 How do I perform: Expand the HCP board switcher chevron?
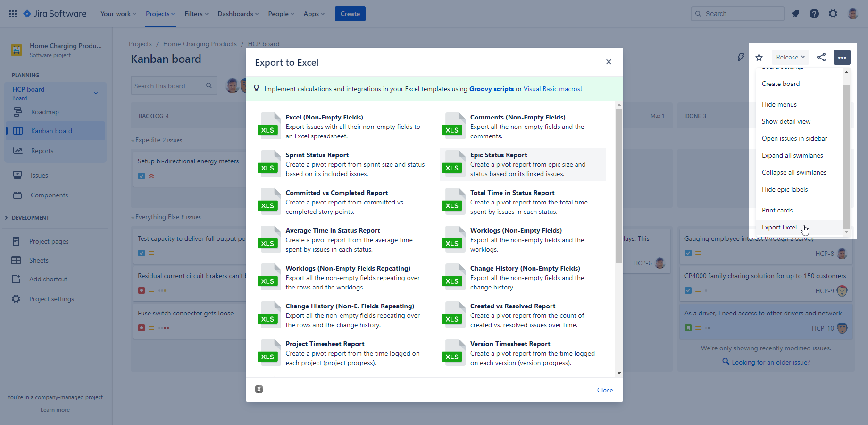tap(96, 93)
